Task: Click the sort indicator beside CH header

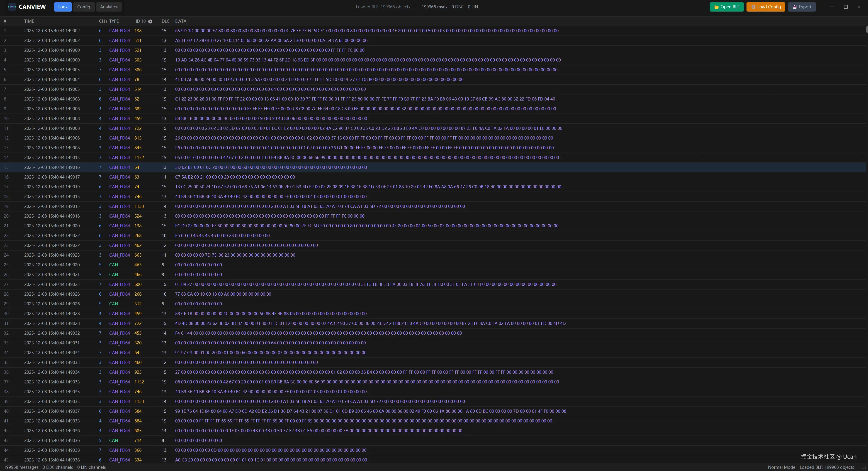Action: point(106,21)
